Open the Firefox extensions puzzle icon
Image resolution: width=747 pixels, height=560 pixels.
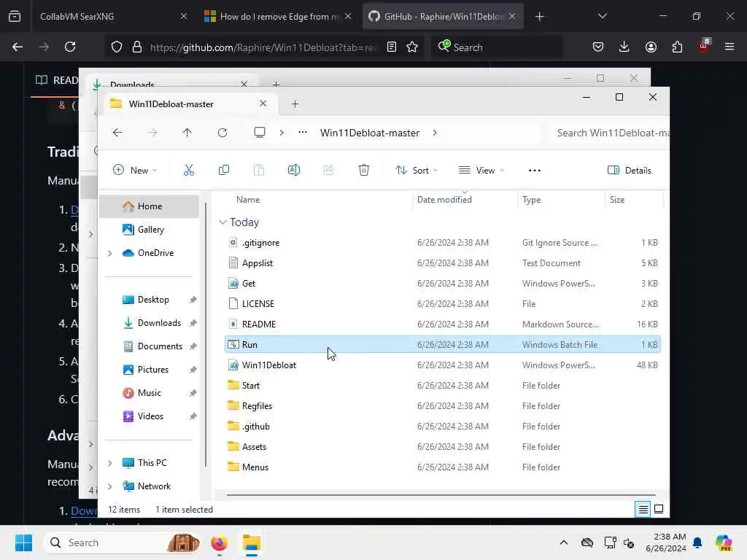pyautogui.click(x=677, y=47)
